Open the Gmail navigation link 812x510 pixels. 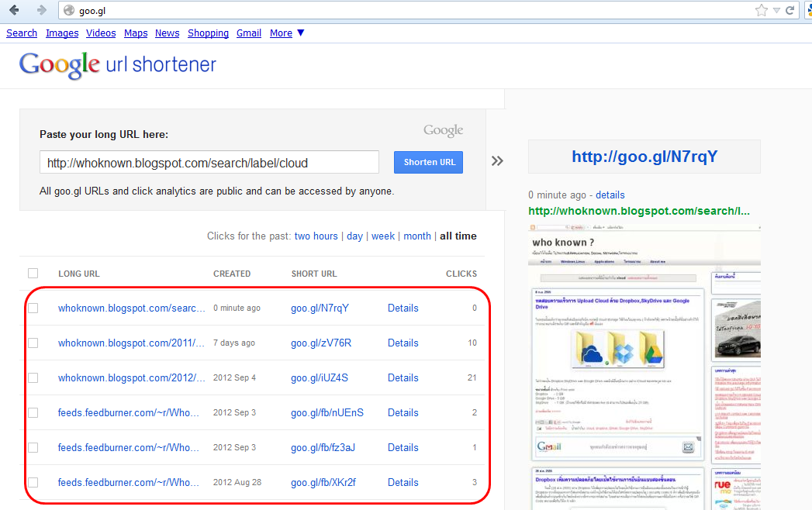point(249,33)
